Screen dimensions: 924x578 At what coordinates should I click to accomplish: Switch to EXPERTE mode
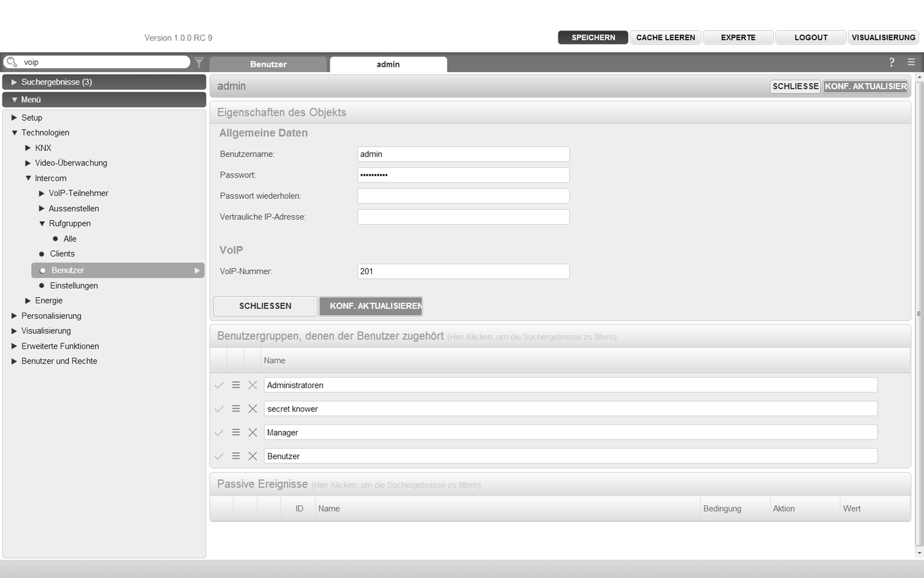pos(738,37)
